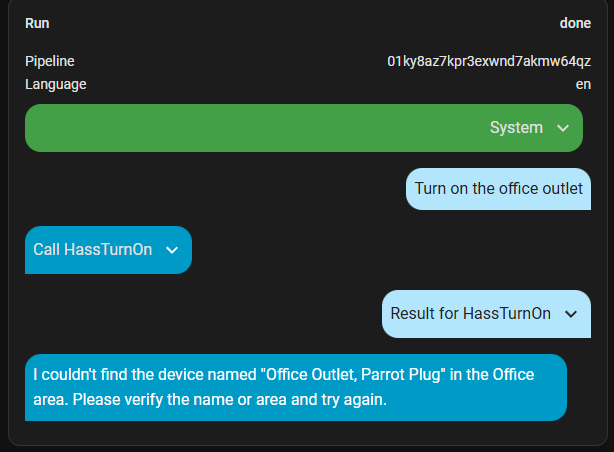Click the Run heading
Screen dimensions: 614x452
tap(37, 23)
